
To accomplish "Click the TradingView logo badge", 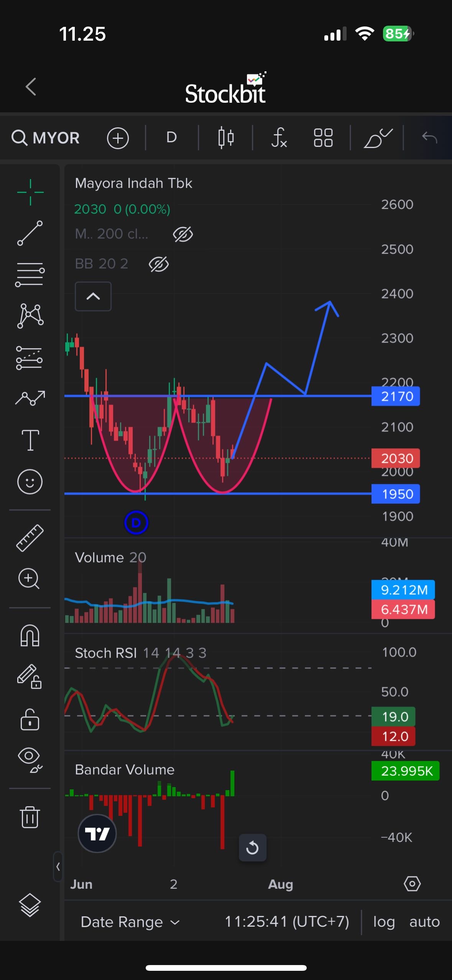I will 97,833.
